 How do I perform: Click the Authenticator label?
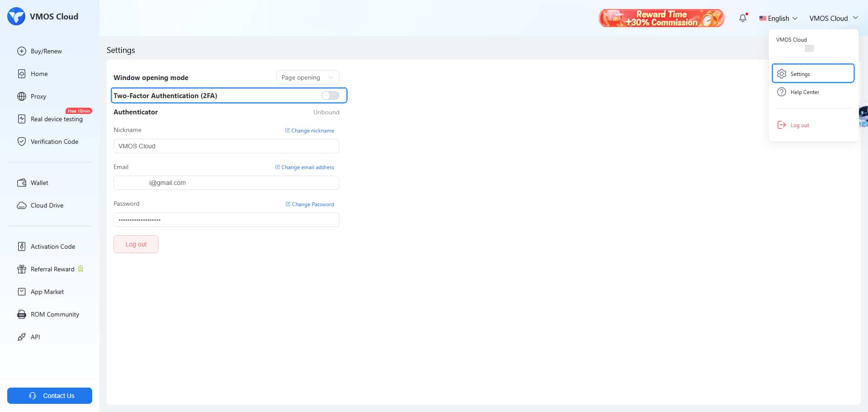click(x=136, y=112)
